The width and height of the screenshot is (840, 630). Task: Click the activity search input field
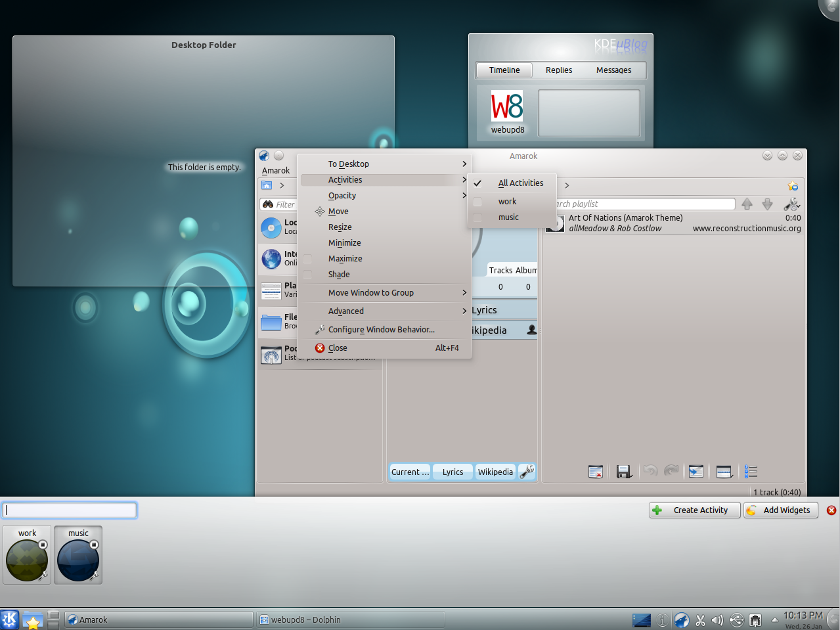click(x=70, y=510)
